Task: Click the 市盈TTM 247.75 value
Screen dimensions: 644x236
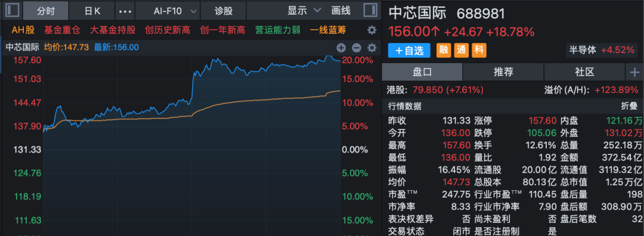Action: [x=456, y=194]
